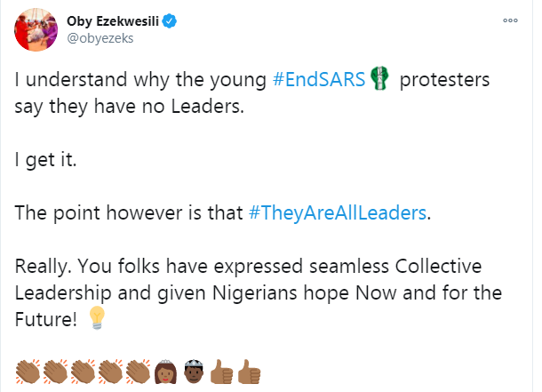
Task: Click the second clapping hands emoji
Action: coord(55,372)
